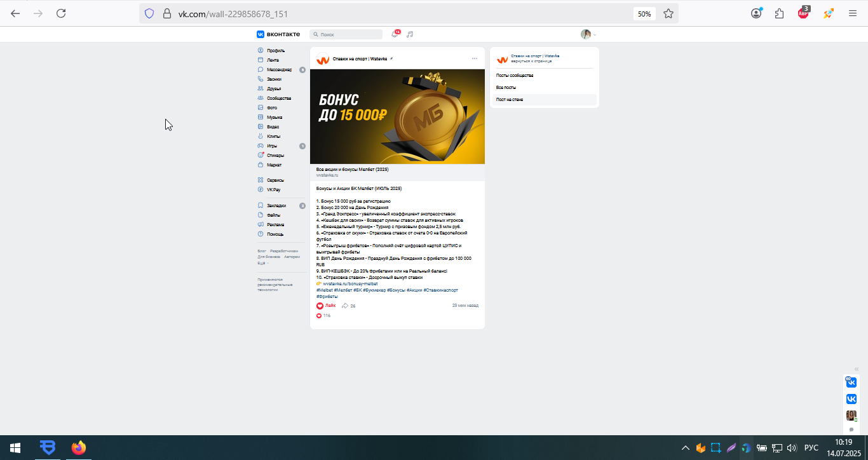Go to Фото section
The height and width of the screenshot is (460, 868).
click(x=272, y=107)
